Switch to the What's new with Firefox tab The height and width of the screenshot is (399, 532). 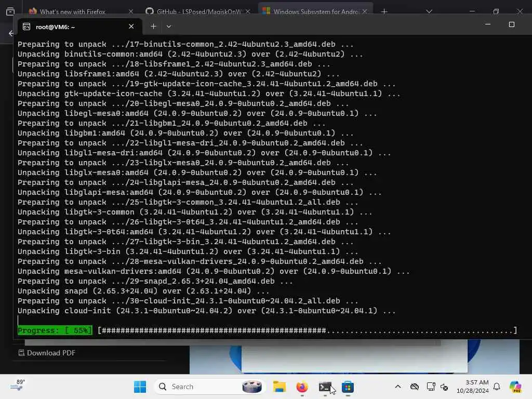[72, 11]
